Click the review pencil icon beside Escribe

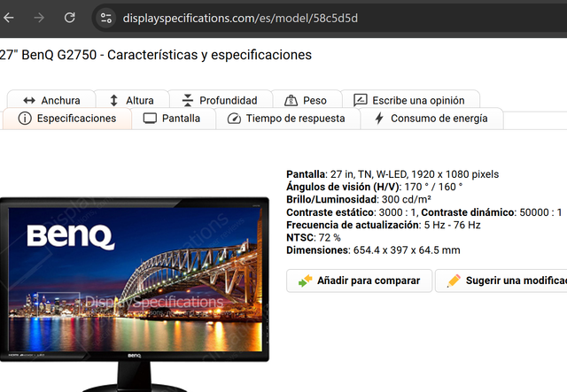361,100
